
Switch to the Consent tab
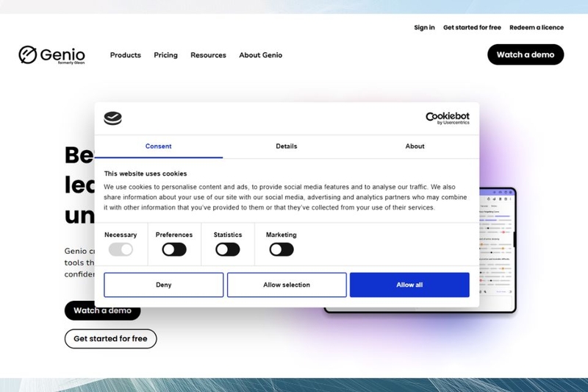159,146
